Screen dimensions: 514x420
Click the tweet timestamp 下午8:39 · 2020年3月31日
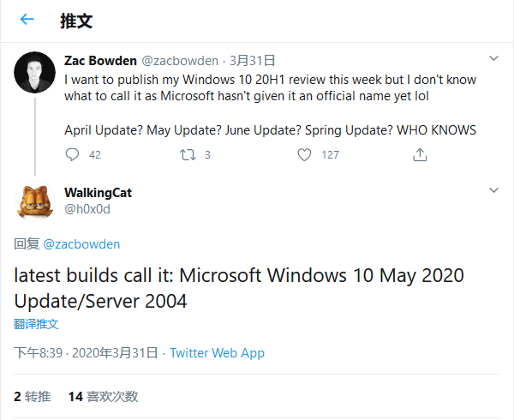pyautogui.click(x=86, y=352)
